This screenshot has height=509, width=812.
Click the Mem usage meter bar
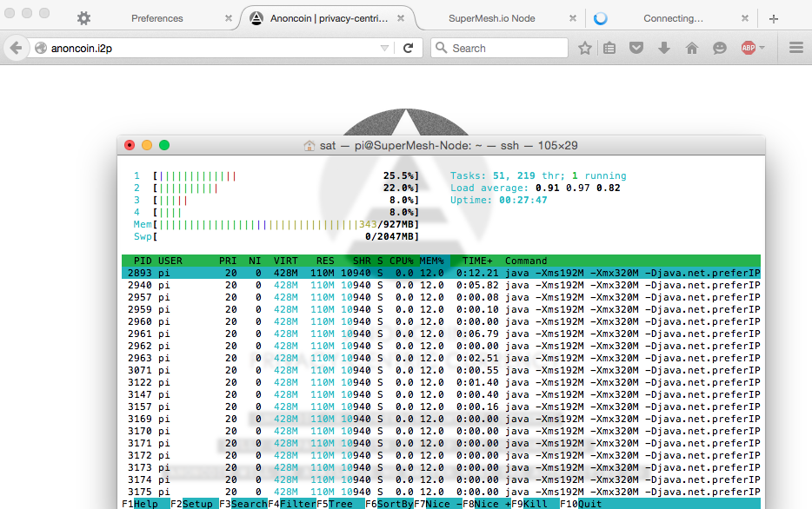tap(286, 224)
